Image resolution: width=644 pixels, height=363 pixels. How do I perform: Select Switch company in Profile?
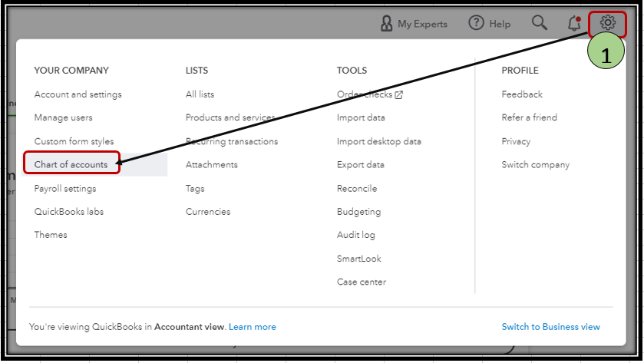[536, 165]
